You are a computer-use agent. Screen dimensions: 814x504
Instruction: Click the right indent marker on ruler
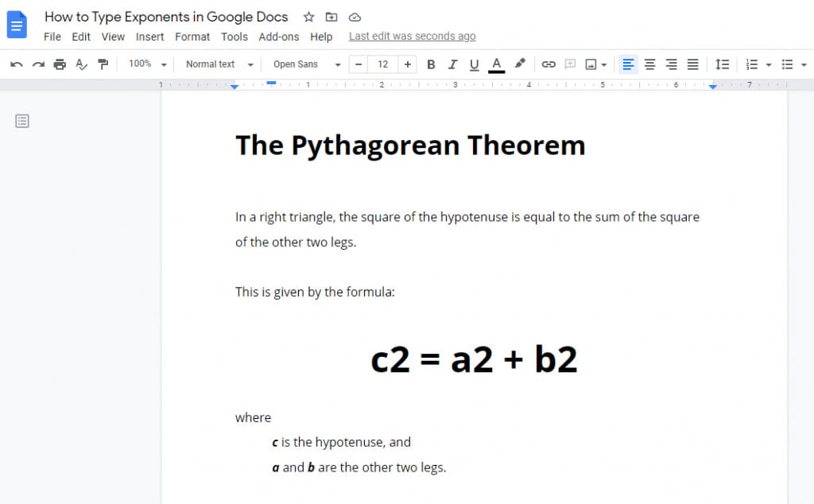coord(713,87)
